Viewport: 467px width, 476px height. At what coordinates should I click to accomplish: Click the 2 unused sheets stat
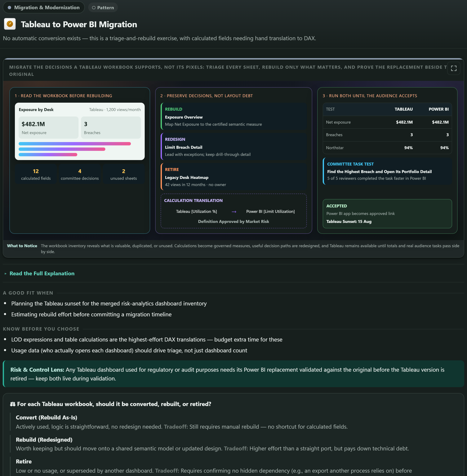[x=124, y=174]
